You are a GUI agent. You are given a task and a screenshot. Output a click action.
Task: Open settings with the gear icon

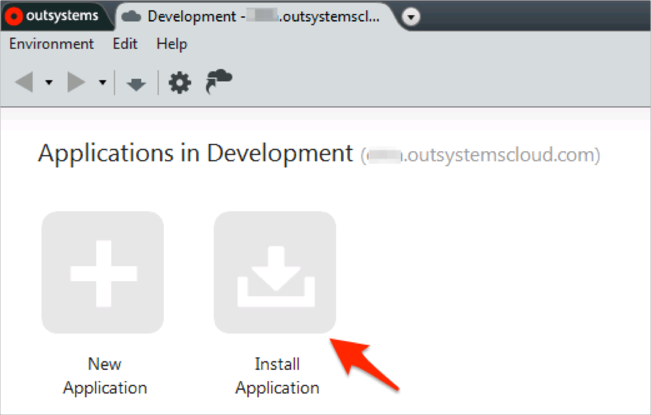(179, 83)
